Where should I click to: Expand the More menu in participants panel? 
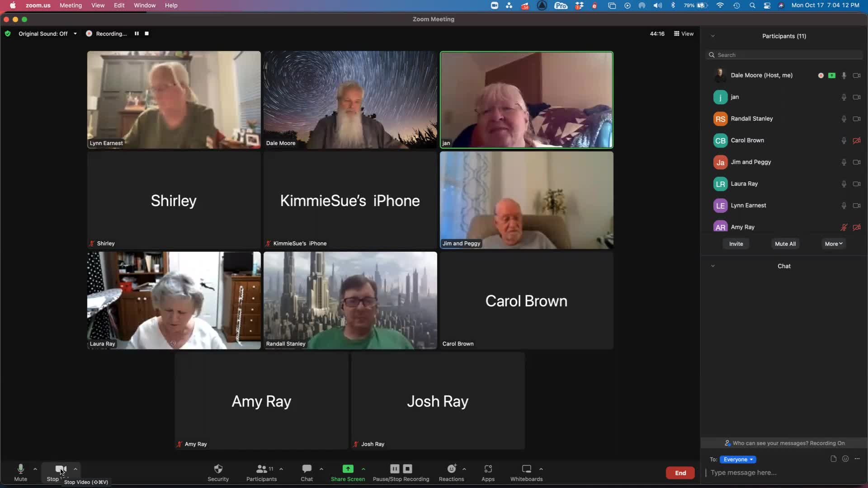tap(833, 244)
